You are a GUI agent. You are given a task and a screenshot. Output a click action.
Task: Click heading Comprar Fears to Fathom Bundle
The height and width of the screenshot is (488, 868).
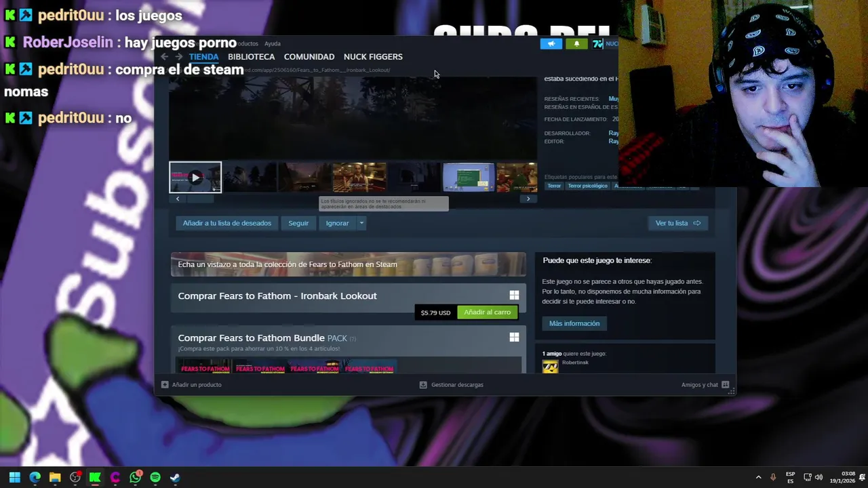(251, 338)
